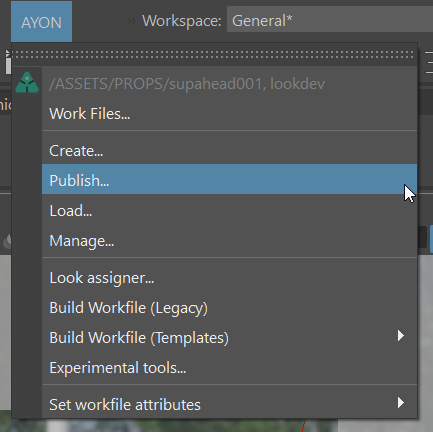Screen dimensions: 433x432
Task: Select the highlighted Publish... entry
Action: 230,179
